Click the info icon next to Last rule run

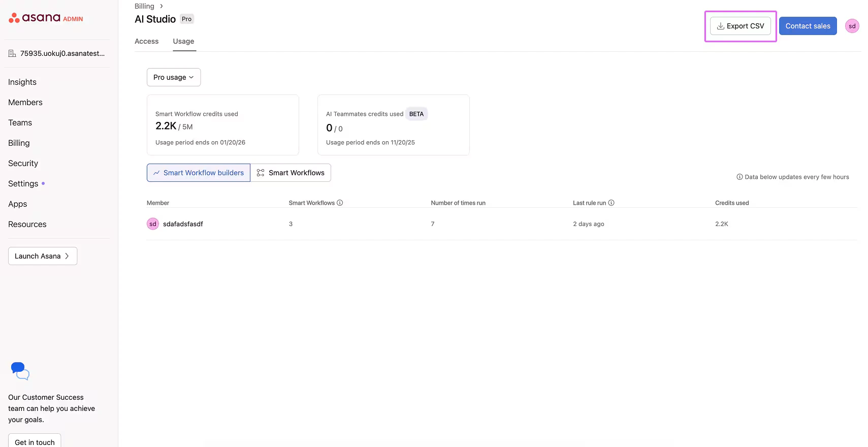coord(612,203)
